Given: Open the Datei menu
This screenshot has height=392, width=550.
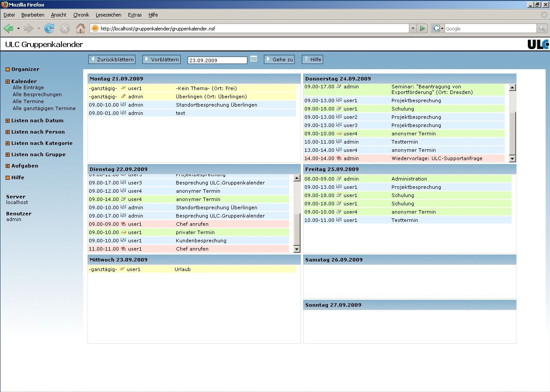Looking at the screenshot, I should pos(9,15).
